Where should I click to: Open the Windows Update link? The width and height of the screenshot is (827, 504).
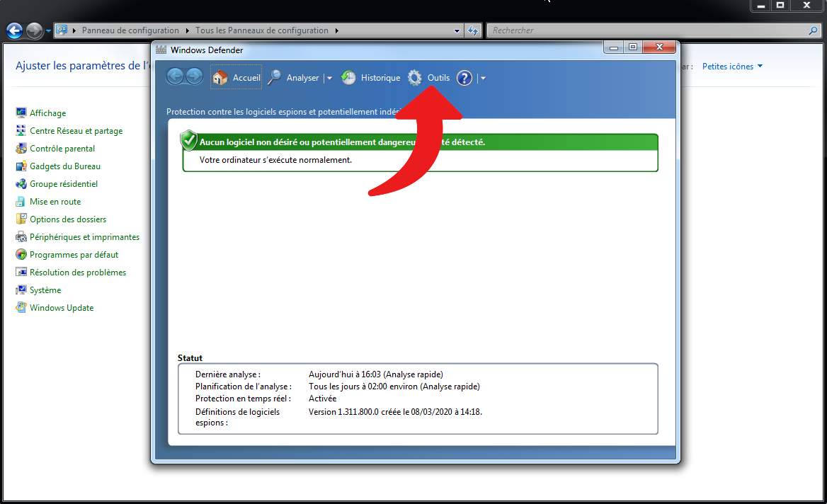[x=62, y=308]
